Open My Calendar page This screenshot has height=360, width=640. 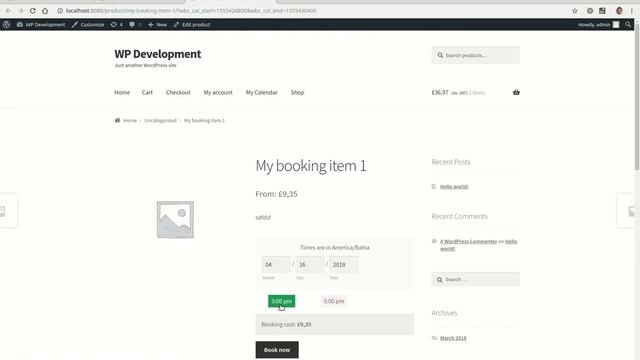pyautogui.click(x=262, y=93)
